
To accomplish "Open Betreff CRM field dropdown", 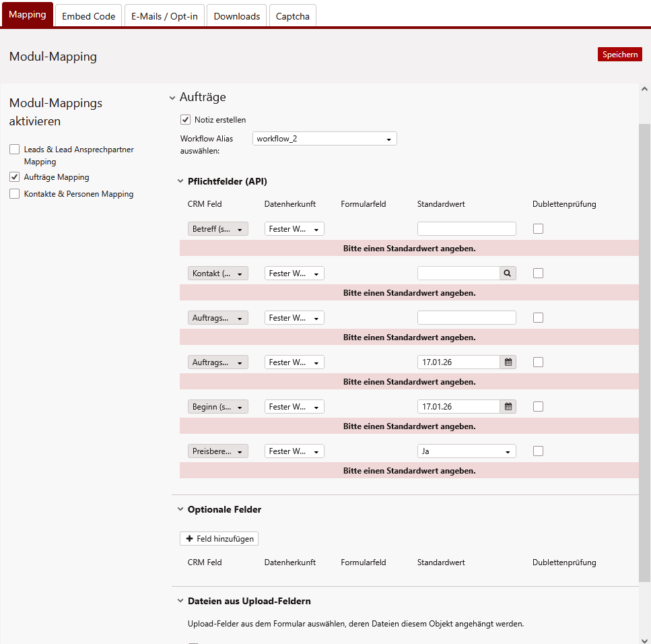I will [217, 229].
